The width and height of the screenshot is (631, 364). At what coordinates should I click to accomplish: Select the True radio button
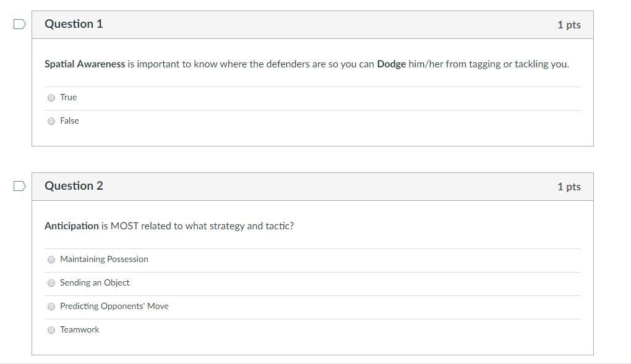[51, 98]
